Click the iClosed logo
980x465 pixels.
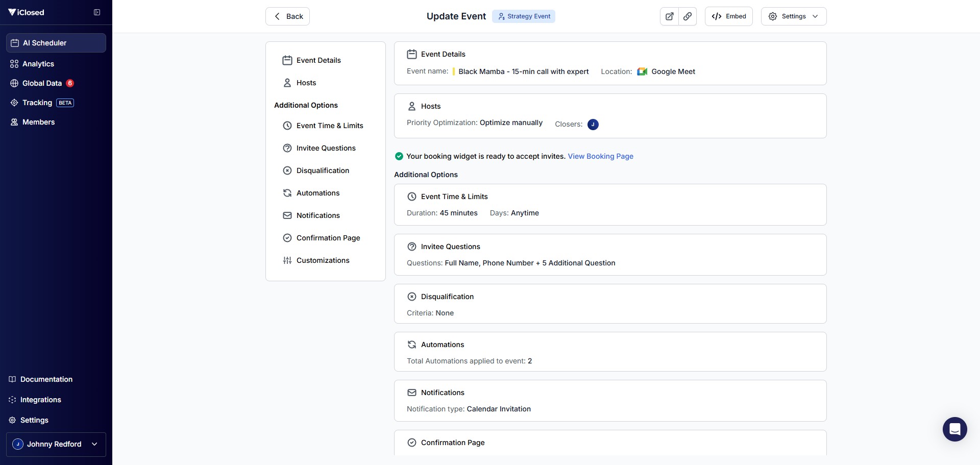(27, 12)
